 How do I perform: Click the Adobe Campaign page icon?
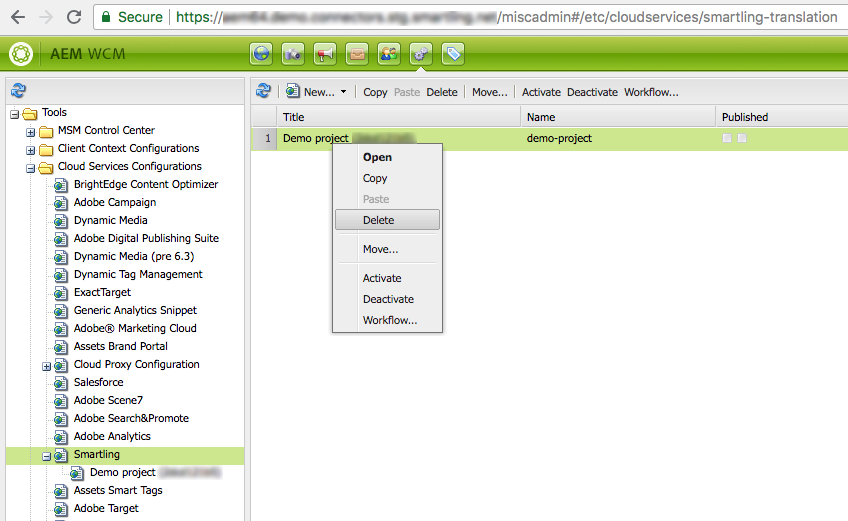(x=61, y=203)
